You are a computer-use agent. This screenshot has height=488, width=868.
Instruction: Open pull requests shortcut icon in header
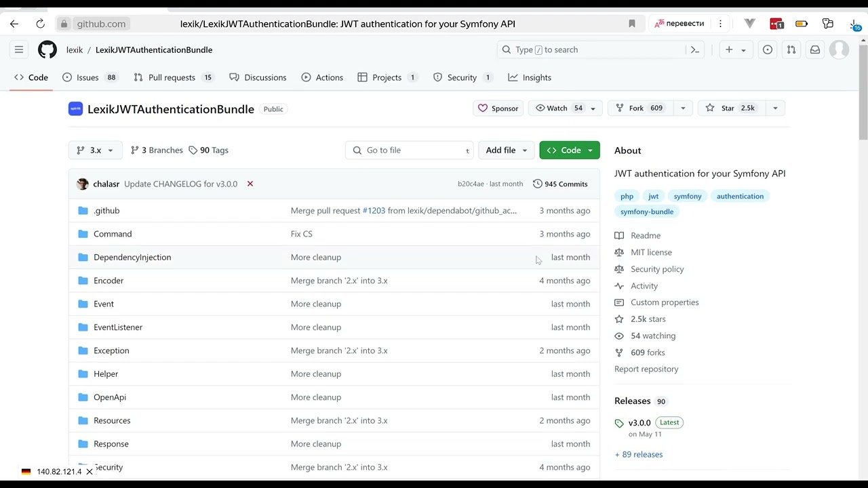tap(791, 49)
